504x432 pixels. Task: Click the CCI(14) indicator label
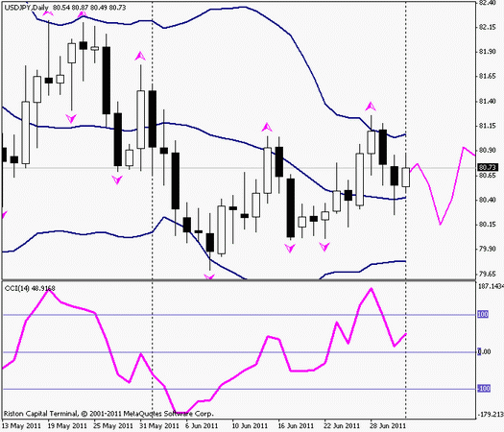coord(30,288)
